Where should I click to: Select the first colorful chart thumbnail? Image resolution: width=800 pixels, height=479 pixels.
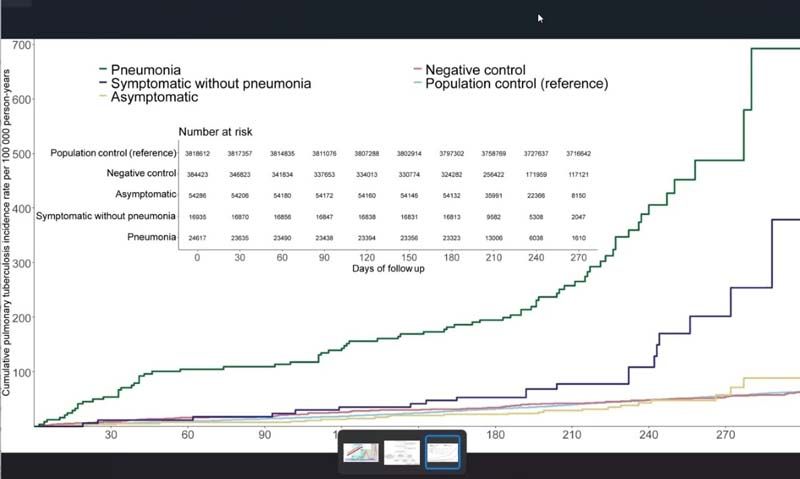coord(361,452)
